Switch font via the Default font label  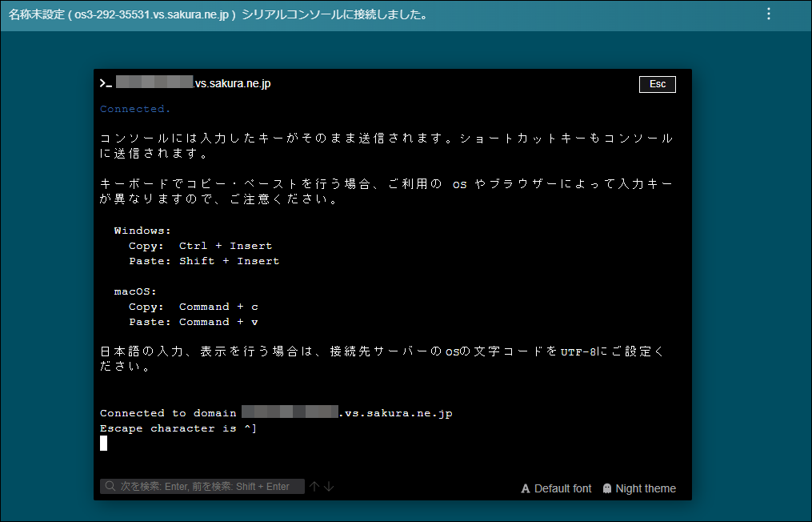point(563,488)
